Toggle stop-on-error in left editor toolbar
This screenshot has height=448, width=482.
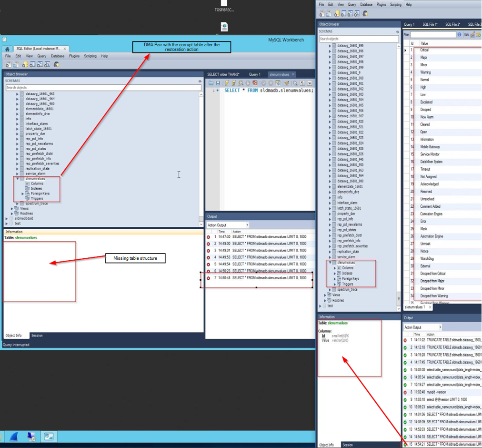255,83
